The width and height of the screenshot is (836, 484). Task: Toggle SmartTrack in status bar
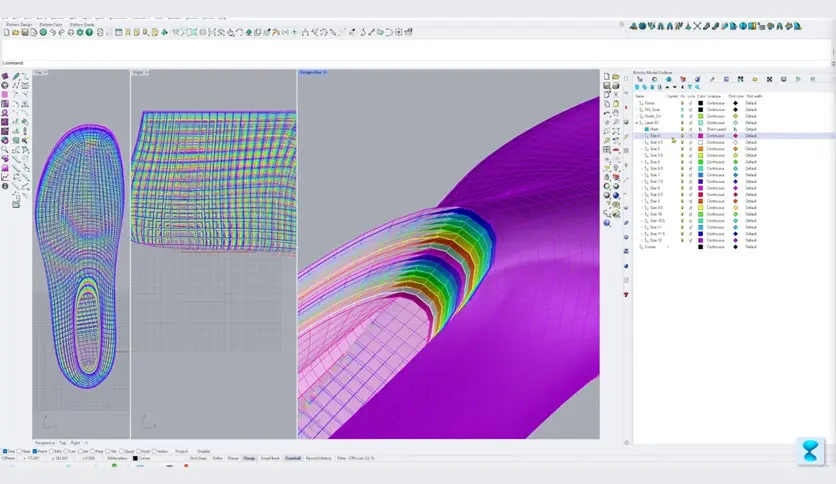270,458
